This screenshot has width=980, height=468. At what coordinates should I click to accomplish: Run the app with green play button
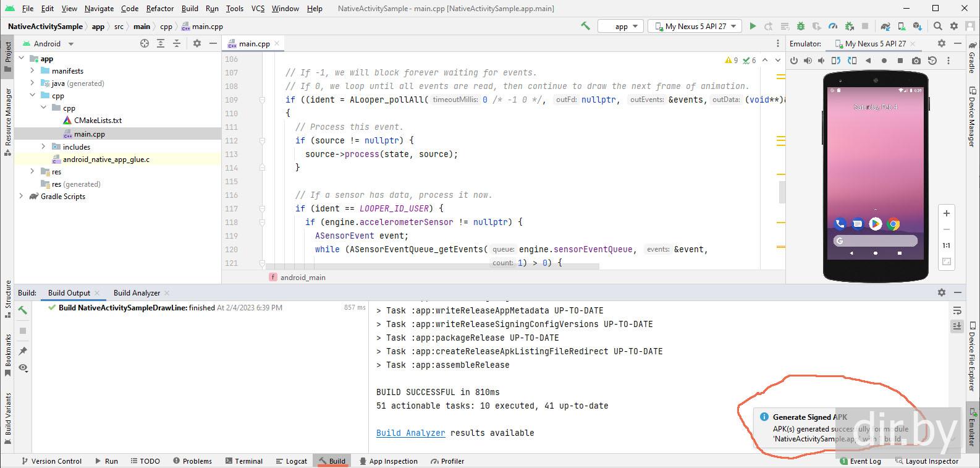pos(752,26)
